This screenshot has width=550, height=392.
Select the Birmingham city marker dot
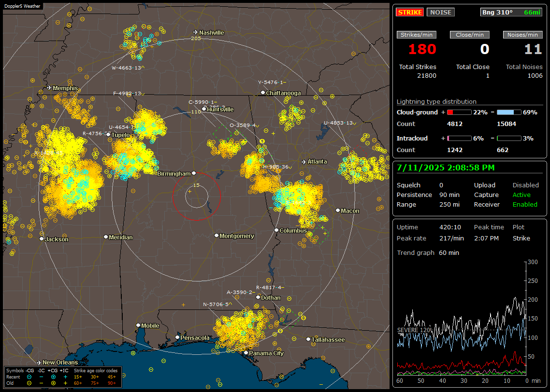194,173
